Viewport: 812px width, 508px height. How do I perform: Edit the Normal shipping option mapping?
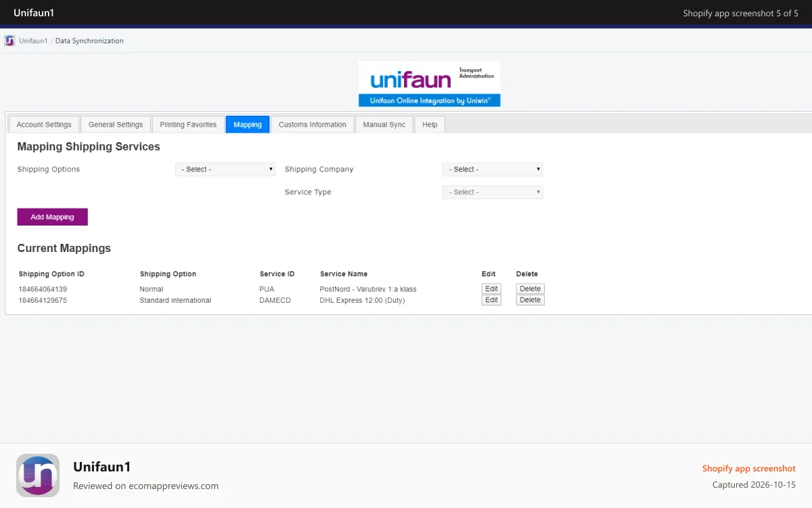pos(491,289)
